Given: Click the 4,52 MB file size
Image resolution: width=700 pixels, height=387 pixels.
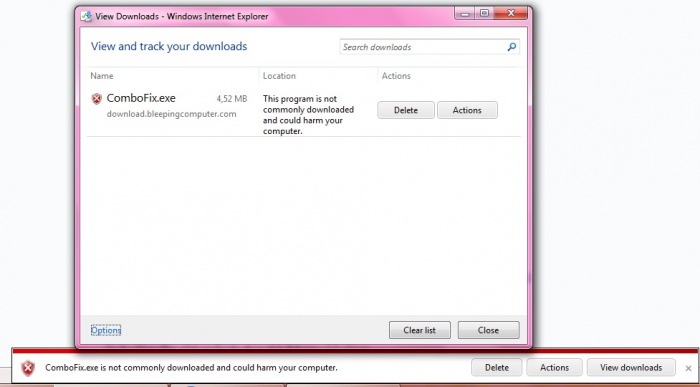Looking at the screenshot, I should click(232, 99).
